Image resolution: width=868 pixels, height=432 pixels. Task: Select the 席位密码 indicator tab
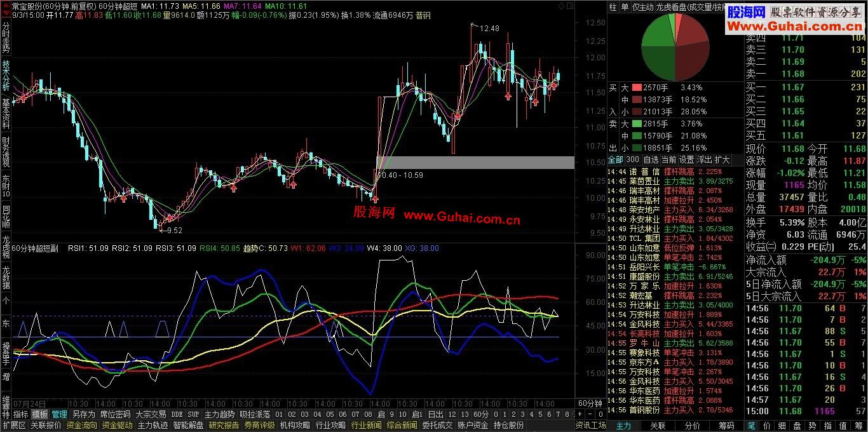pyautogui.click(x=115, y=414)
